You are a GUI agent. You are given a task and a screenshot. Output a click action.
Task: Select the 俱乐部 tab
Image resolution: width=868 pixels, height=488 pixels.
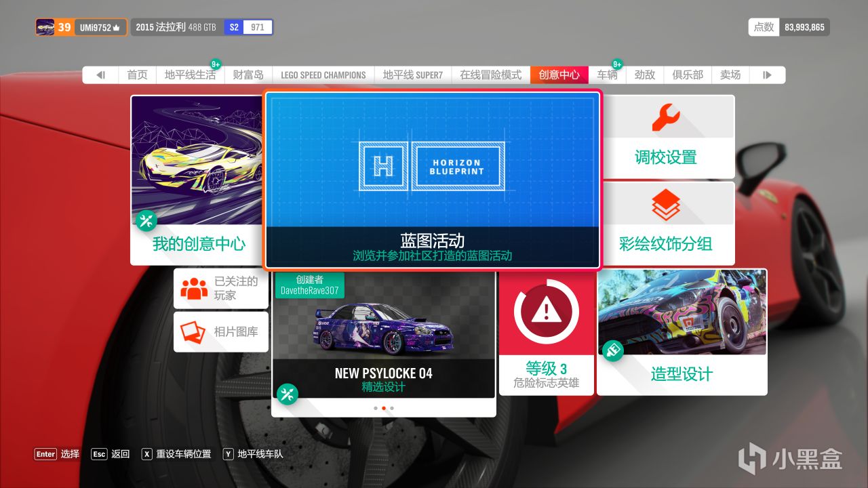[x=688, y=75]
